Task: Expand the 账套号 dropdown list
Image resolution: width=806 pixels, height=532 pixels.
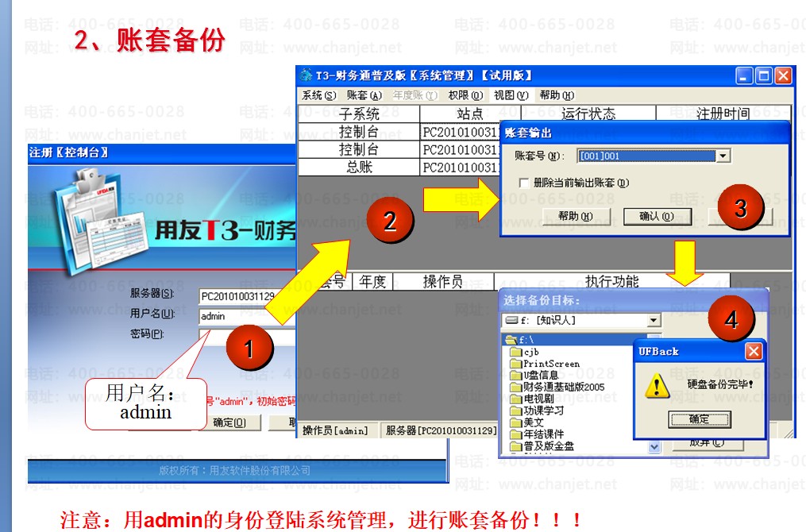Action: (x=723, y=156)
